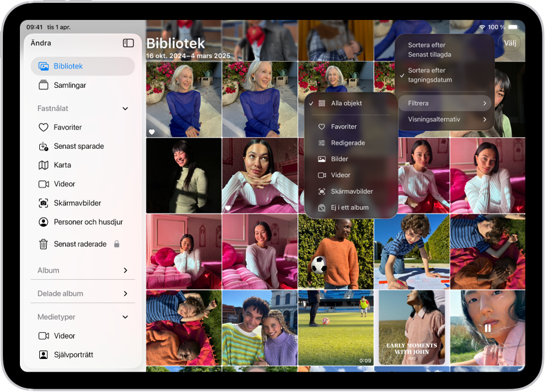
Task: Expand the Delade album chevron
Action: click(x=125, y=294)
